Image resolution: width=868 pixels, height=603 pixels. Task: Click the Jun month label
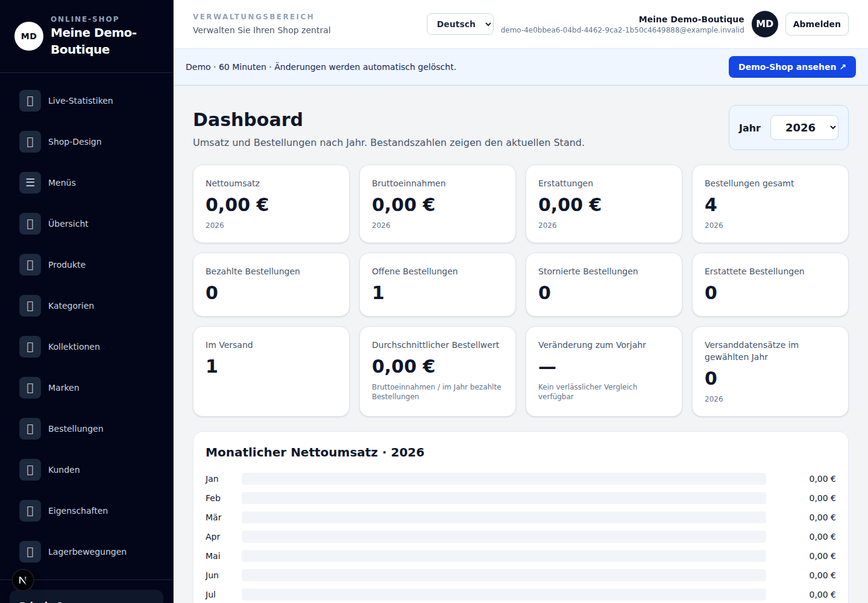pos(212,575)
